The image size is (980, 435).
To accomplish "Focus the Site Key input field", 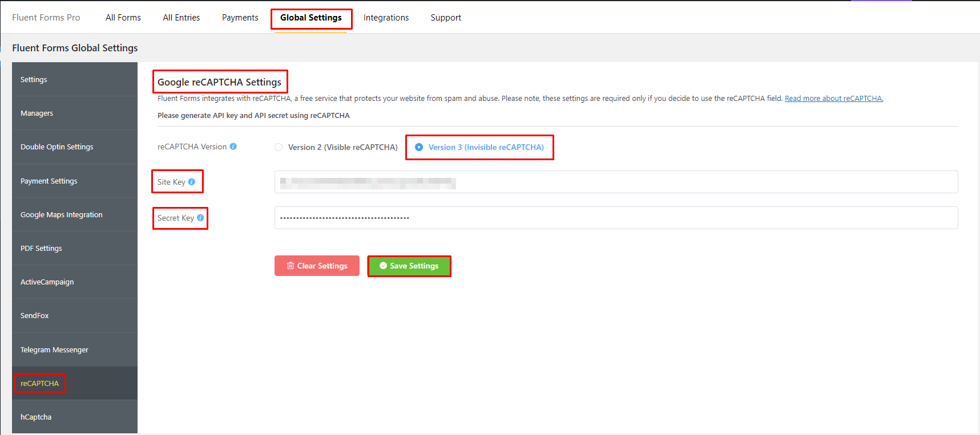I will pyautogui.click(x=615, y=182).
